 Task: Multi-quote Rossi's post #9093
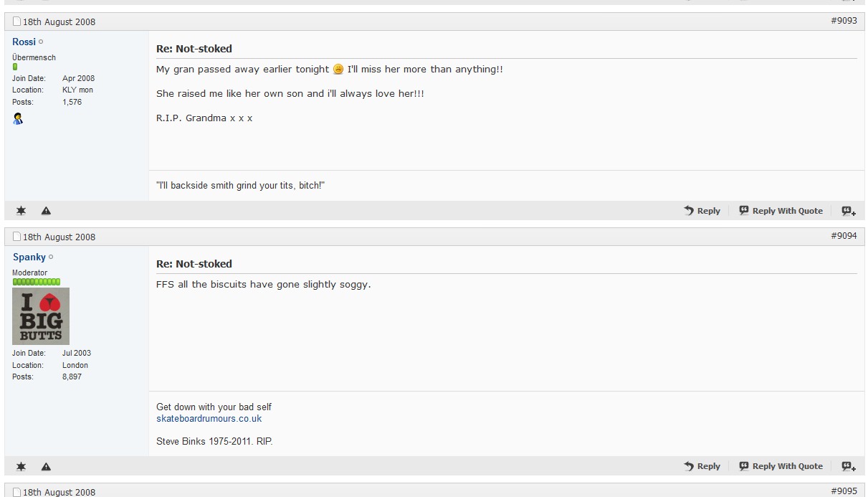pyautogui.click(x=849, y=211)
